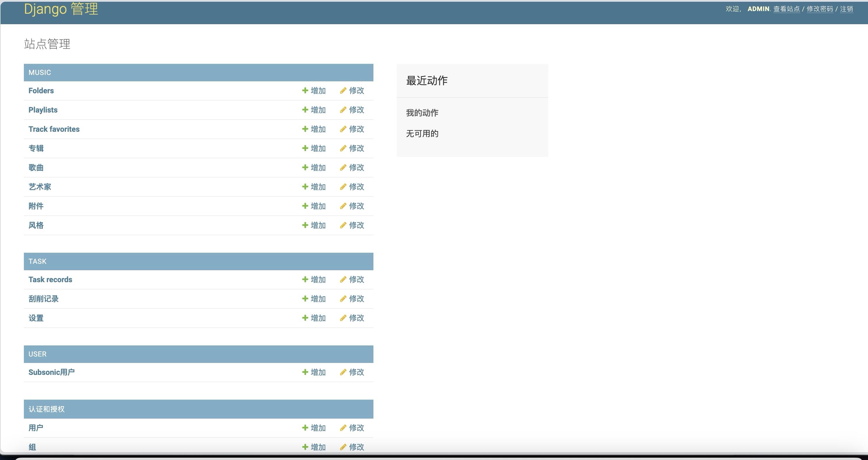Click 查看站点 in the top bar
This screenshot has width=868, height=460.
click(x=786, y=9)
